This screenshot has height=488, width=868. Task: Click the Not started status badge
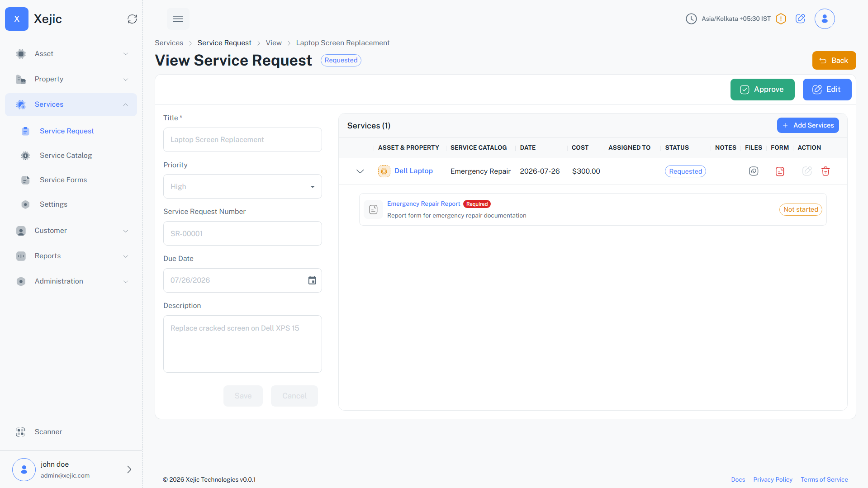(801, 209)
